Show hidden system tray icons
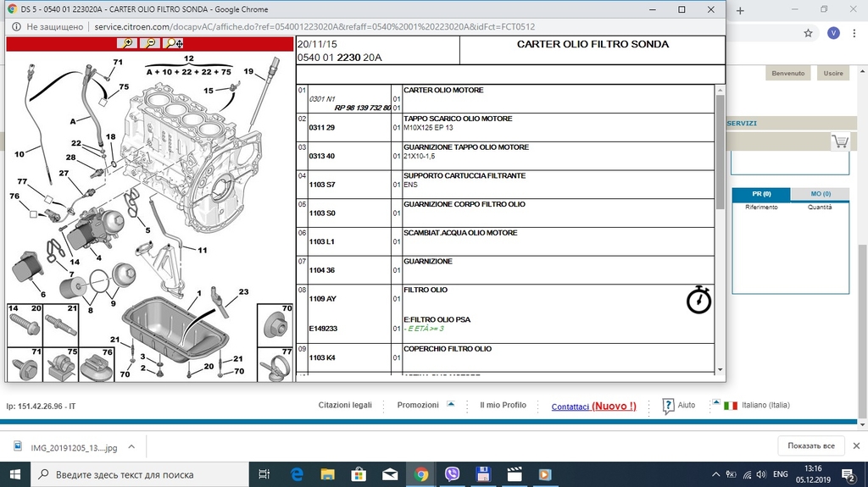Screen dimensions: 868x487 (x=715, y=474)
